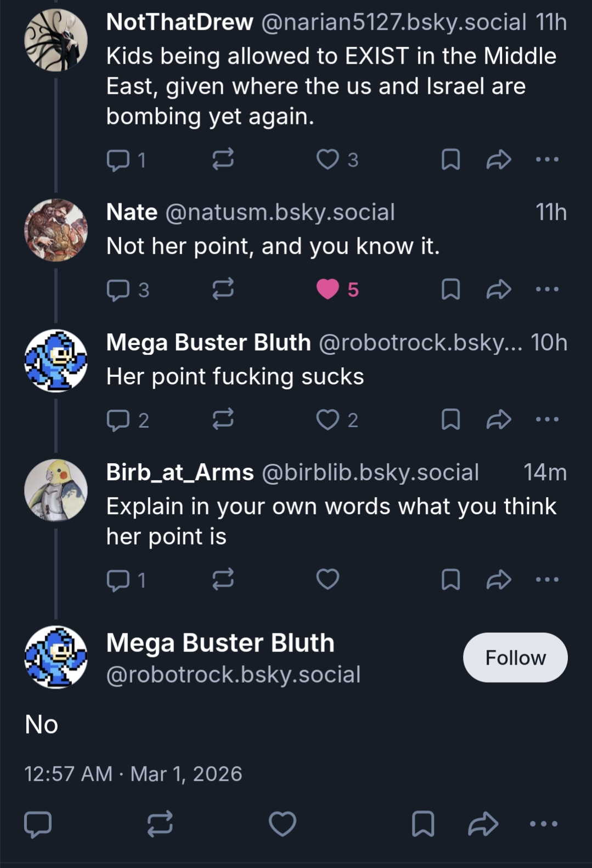Screen dimensions: 592x868
Task: Share Nate's reply via the arrow icon
Action: [498, 290]
